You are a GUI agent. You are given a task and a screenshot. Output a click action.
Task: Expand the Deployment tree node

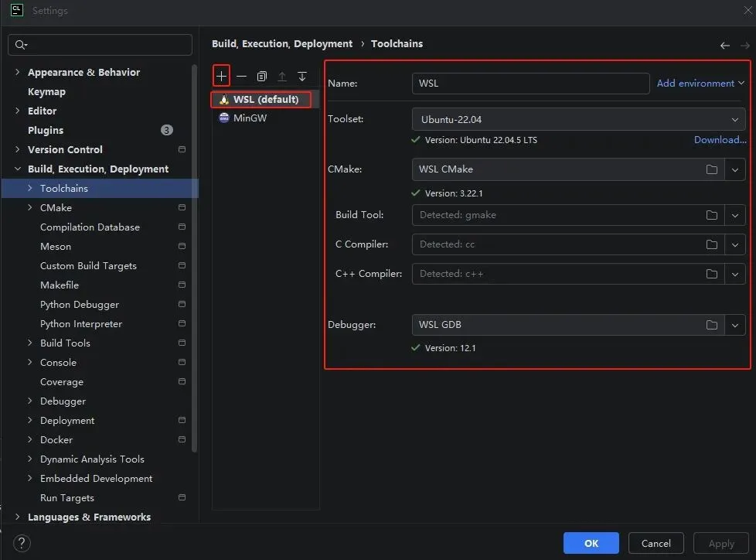[x=30, y=420]
